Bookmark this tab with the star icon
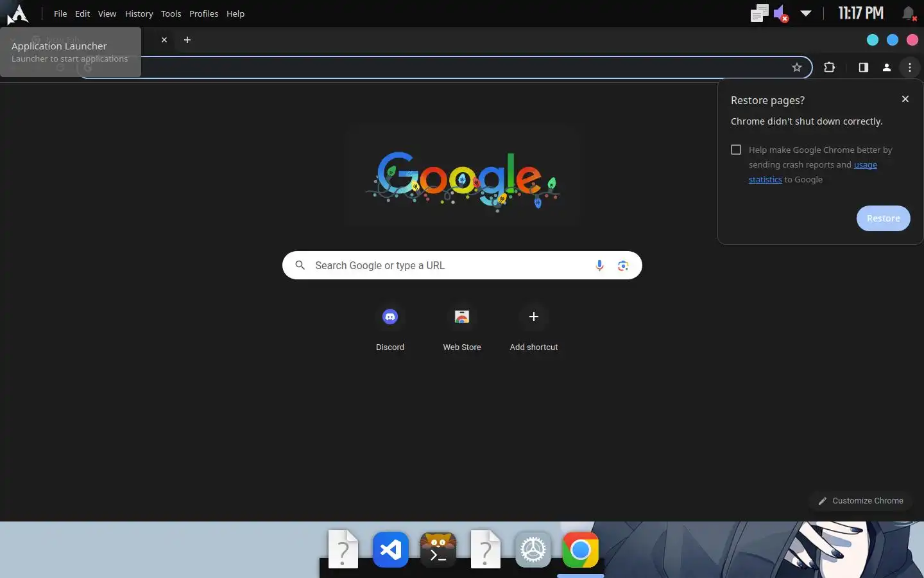Screen dimensions: 924x578 797,67
